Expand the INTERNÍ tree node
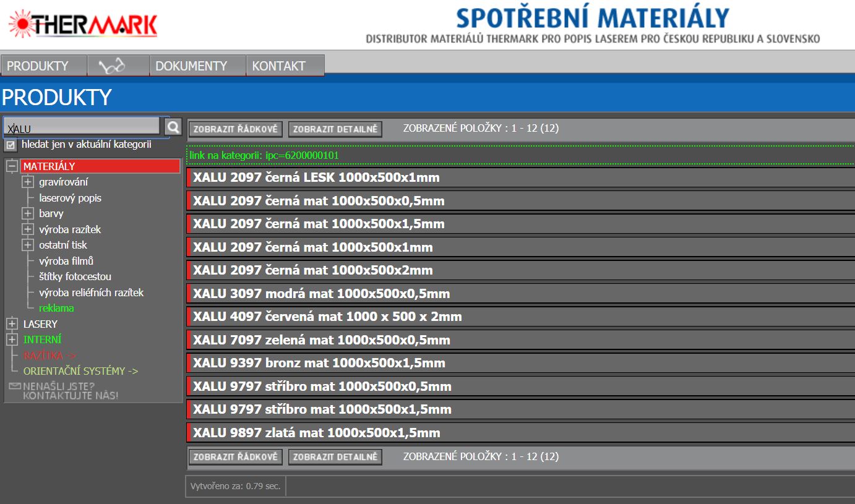The width and height of the screenshot is (855, 504). coord(12,340)
